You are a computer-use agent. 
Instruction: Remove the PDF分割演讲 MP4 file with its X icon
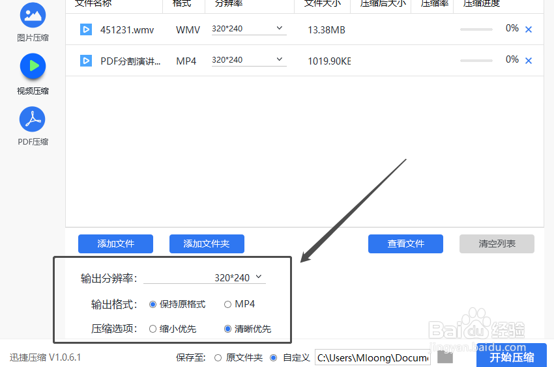(528, 61)
